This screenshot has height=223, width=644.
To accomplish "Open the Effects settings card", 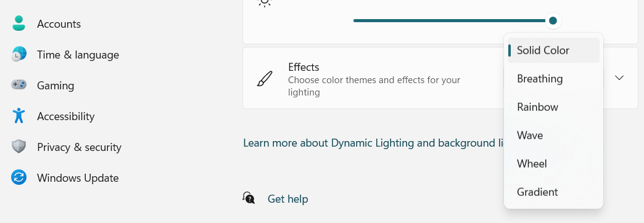I will pos(440,78).
